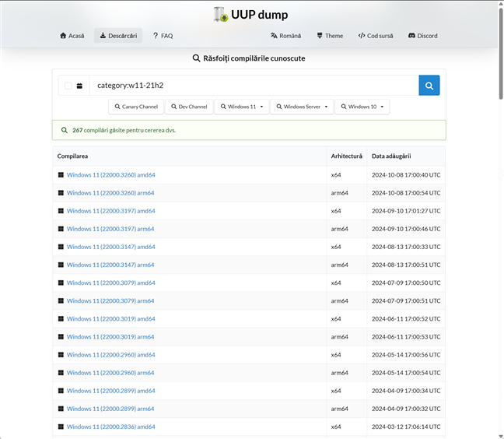
Task: Click Windows icon beside 22000.2836 amd64 build
Action: pyautogui.click(x=61, y=427)
